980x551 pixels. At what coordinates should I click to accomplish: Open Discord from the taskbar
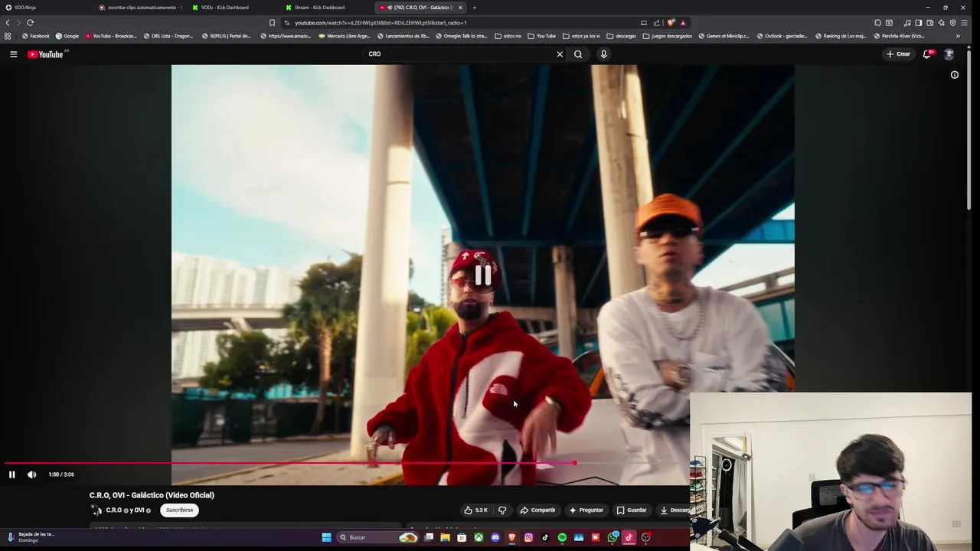coord(495,537)
